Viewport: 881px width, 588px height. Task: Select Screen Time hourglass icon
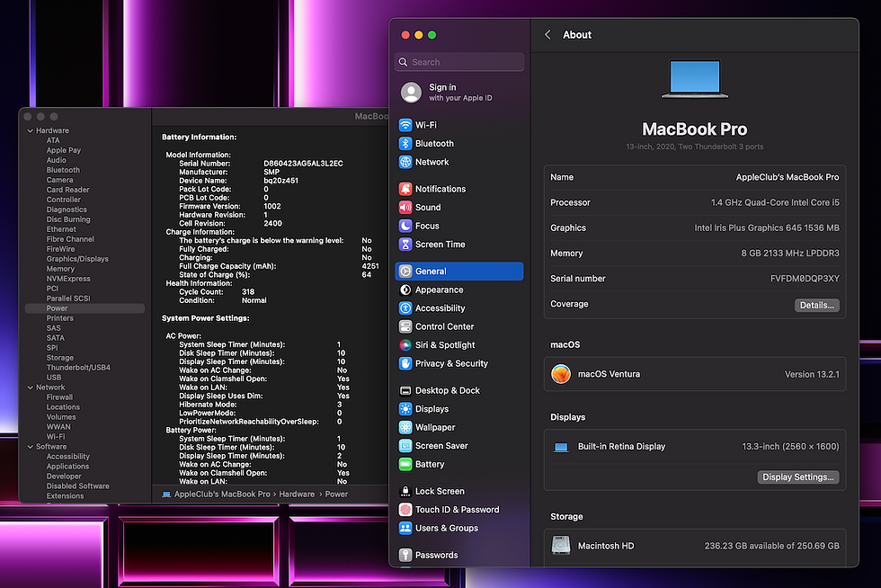point(405,245)
